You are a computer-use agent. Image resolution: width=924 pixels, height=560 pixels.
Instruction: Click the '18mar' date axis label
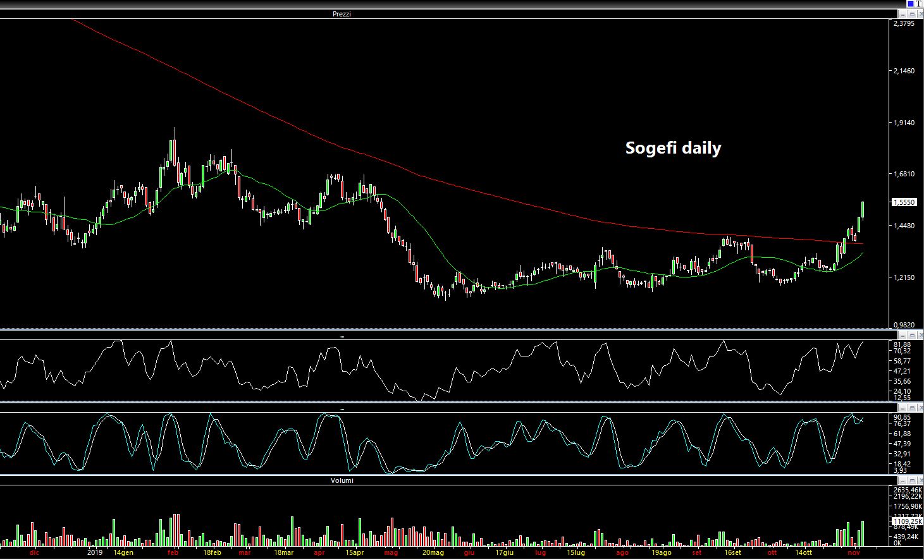[283, 552]
